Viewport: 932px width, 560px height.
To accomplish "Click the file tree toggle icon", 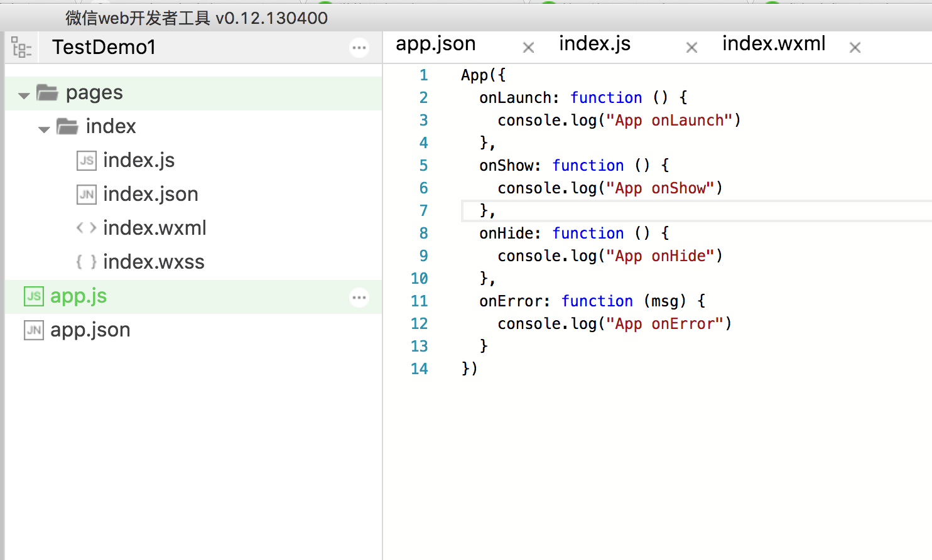I will tap(21, 47).
